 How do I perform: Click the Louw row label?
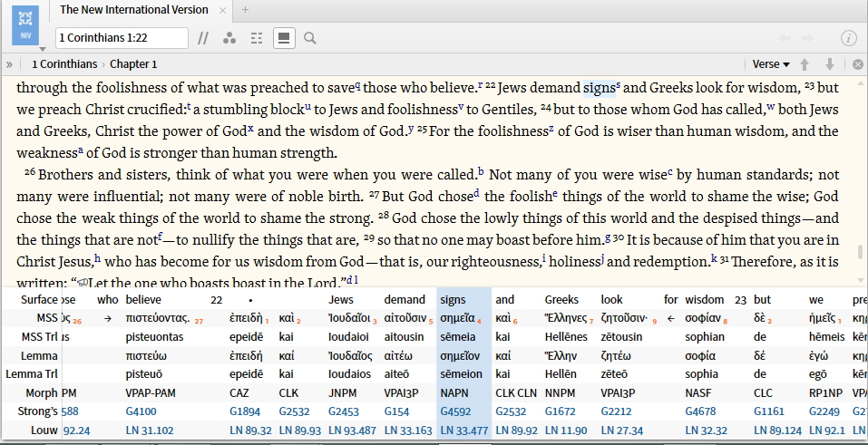[44, 430]
